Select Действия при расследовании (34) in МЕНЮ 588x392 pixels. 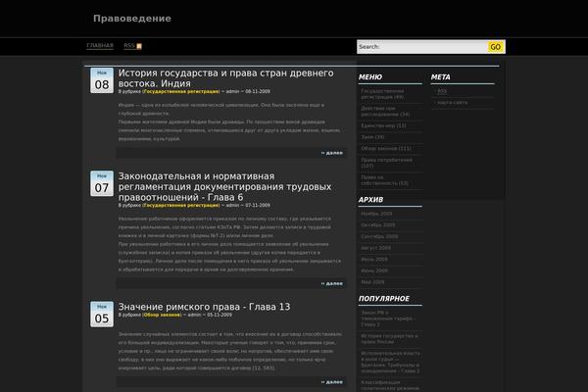pos(385,111)
